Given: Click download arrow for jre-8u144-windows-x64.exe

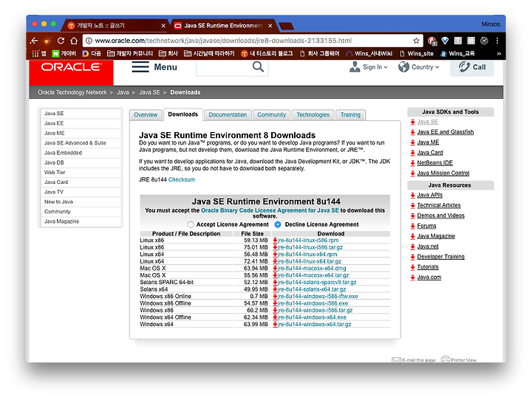Looking at the screenshot, I should click(275, 317).
